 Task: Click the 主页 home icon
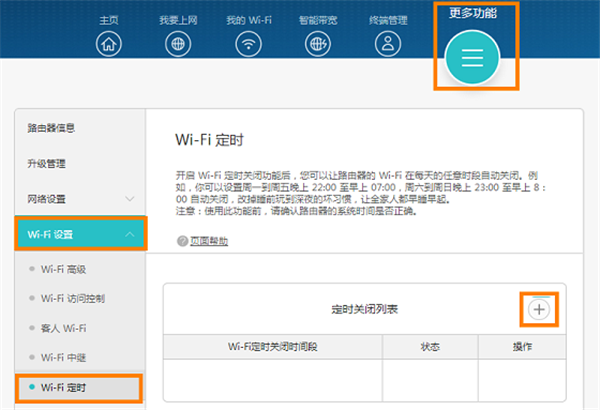(x=110, y=45)
